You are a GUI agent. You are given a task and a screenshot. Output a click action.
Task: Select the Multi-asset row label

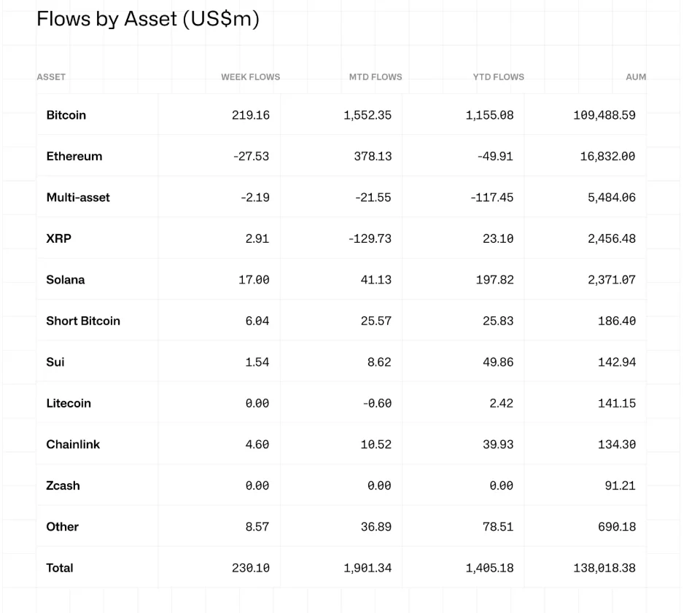click(x=78, y=198)
